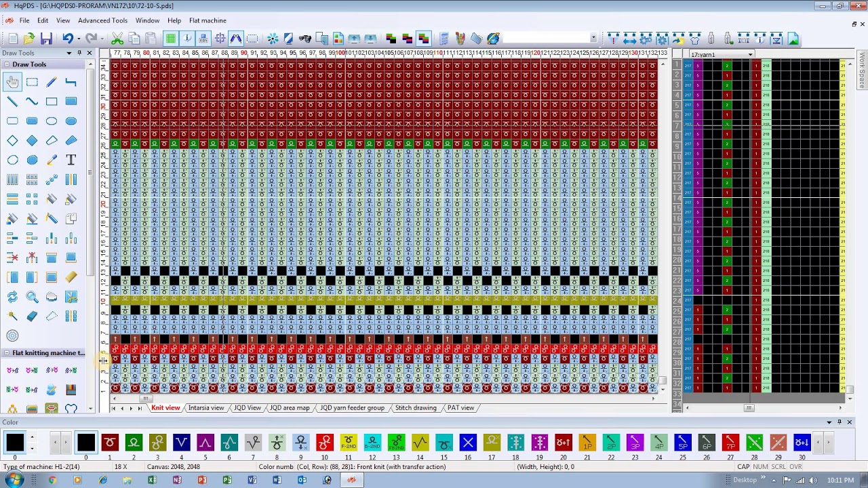Open the yarn selection dropdown 17:yarn1

(x=750, y=55)
